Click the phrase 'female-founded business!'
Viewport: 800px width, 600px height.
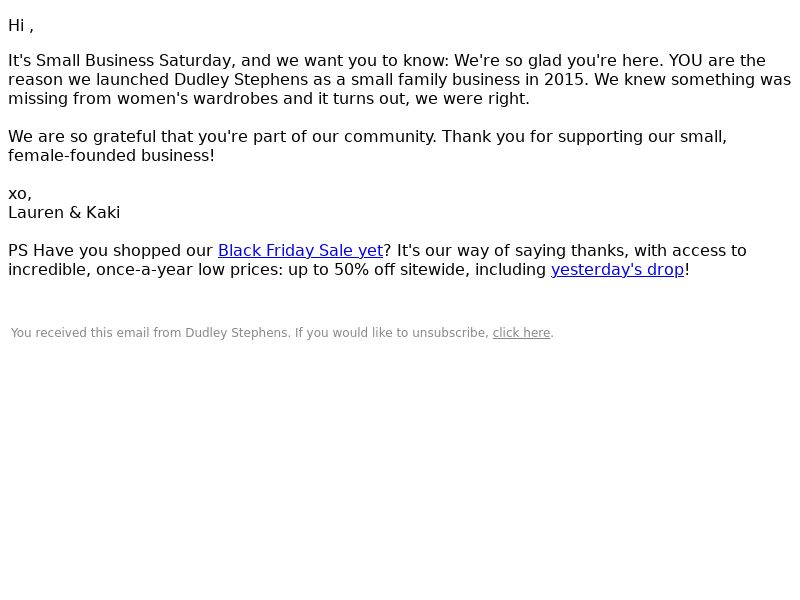[111, 156]
